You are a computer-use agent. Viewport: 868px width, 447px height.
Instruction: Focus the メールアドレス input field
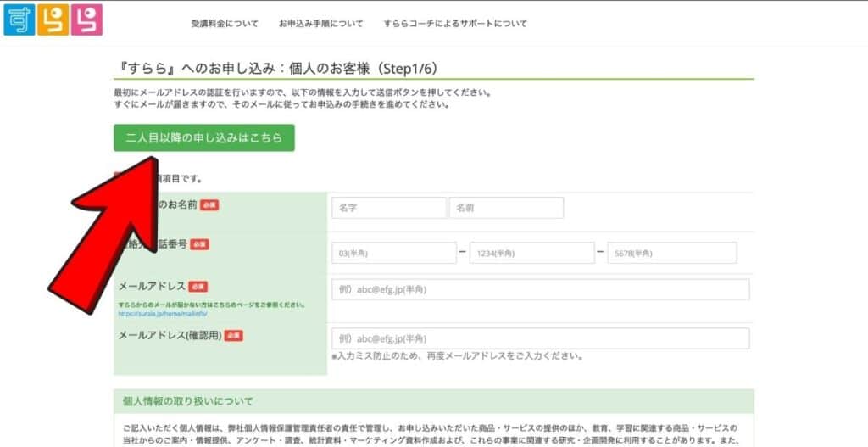tap(540, 290)
